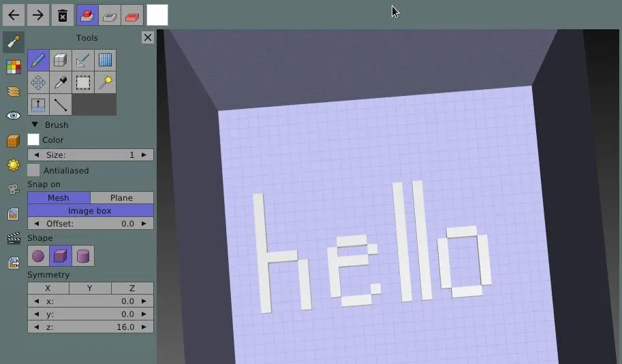Switch to Paint mode in top toolbar
The image size is (622, 364).
(133, 15)
